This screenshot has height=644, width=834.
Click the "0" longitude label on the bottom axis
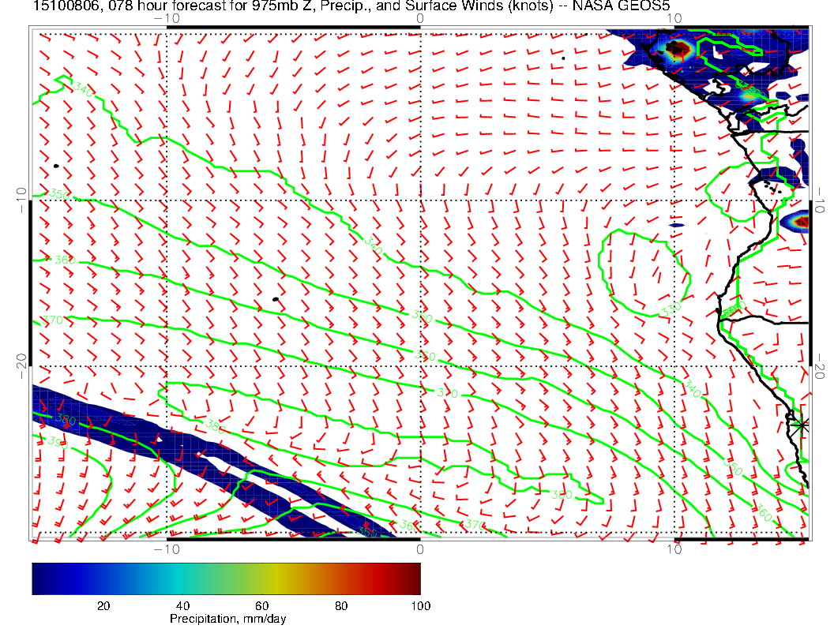[x=419, y=548]
